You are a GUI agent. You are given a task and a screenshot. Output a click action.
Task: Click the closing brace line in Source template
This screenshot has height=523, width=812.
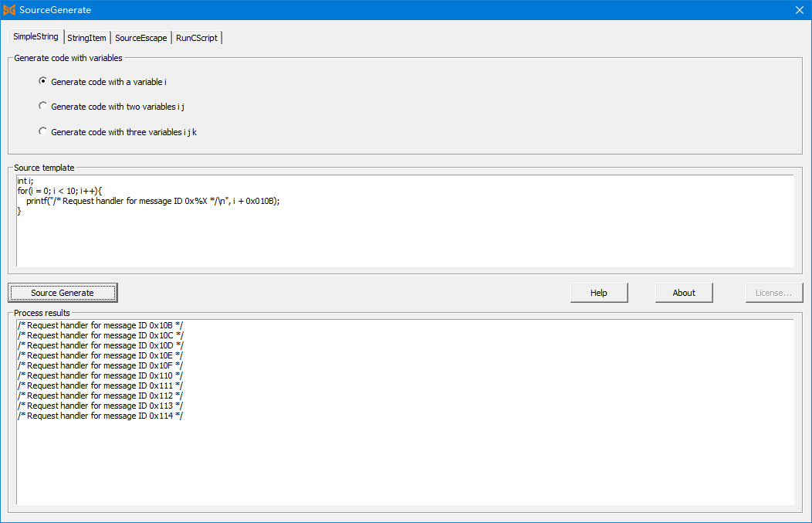click(19, 211)
